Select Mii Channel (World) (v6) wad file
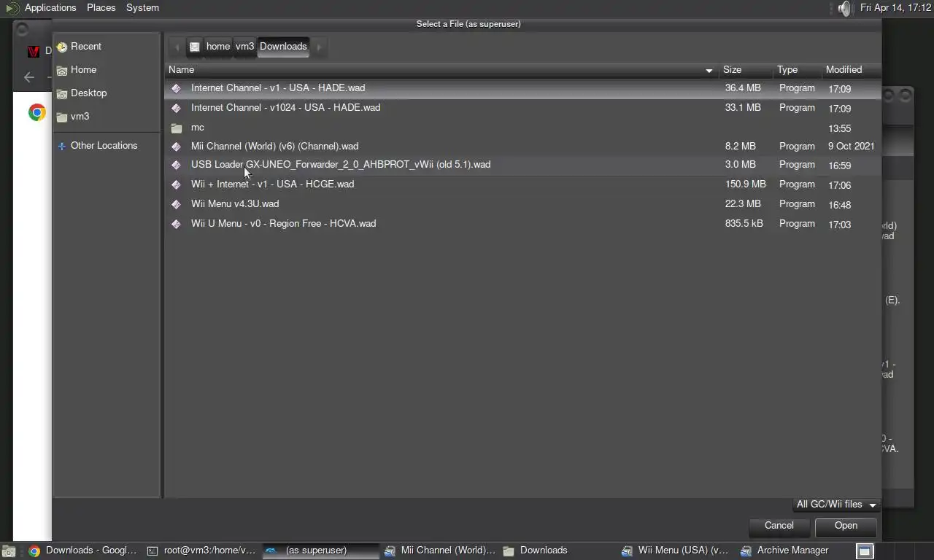Image resolution: width=934 pixels, height=560 pixels. 522,147
